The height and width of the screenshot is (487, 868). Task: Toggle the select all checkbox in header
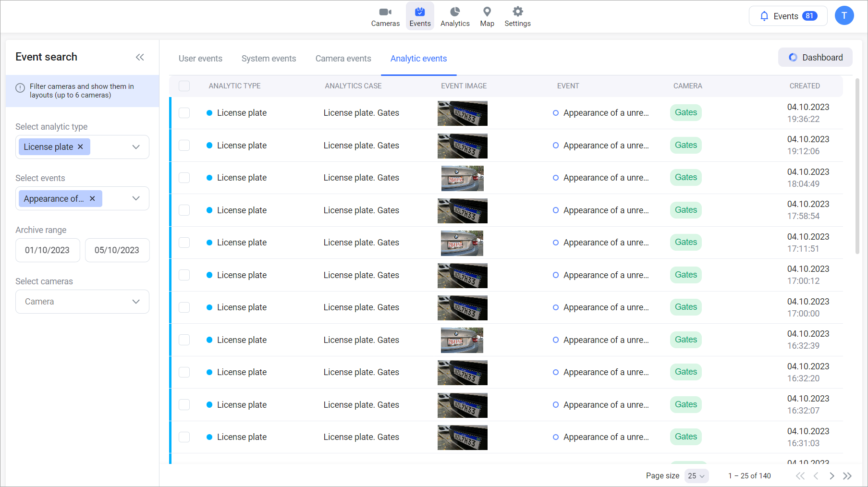184,86
